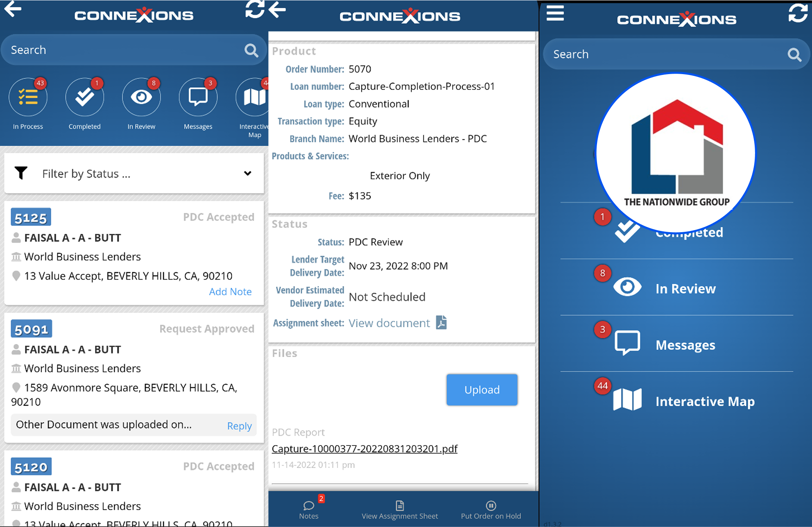Click Reply on order 5091
The image size is (812, 527).
[x=240, y=425]
